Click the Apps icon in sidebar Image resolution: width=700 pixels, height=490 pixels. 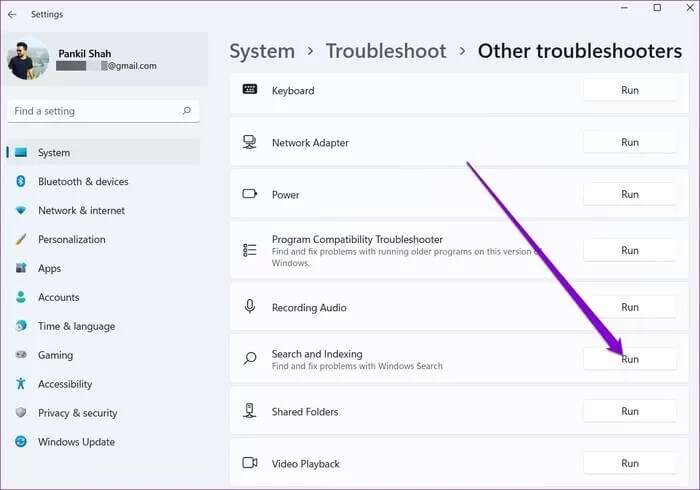click(x=21, y=268)
